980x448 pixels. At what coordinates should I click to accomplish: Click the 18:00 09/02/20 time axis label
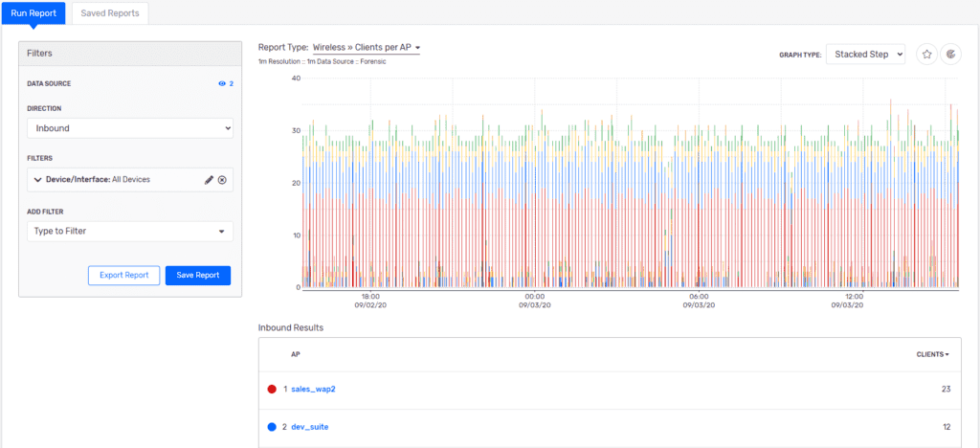click(x=369, y=301)
